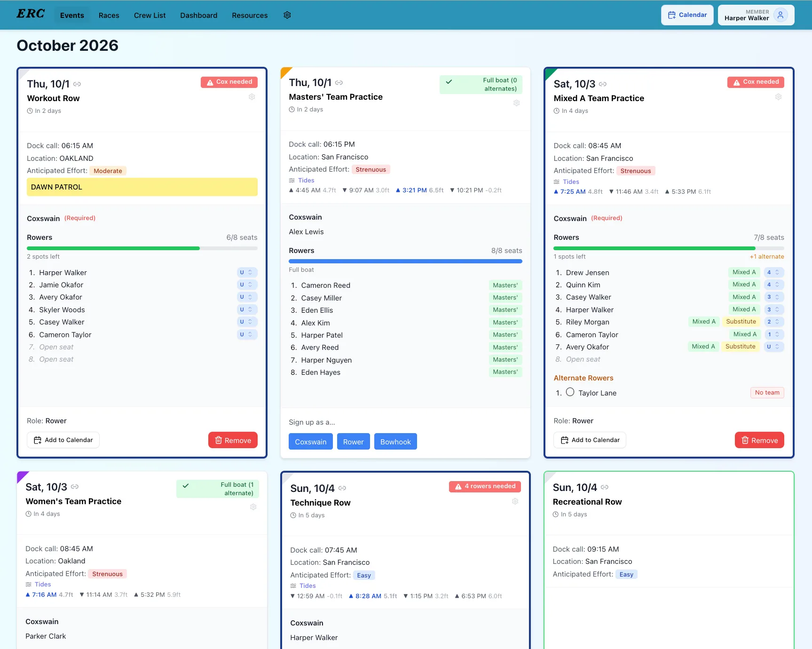812x649 pixels.
Task: Click +1 alternate text
Action: point(767,257)
